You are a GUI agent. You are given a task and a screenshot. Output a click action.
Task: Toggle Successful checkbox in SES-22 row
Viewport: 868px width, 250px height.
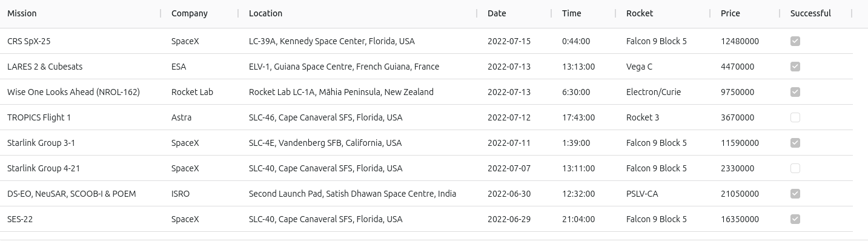click(795, 219)
